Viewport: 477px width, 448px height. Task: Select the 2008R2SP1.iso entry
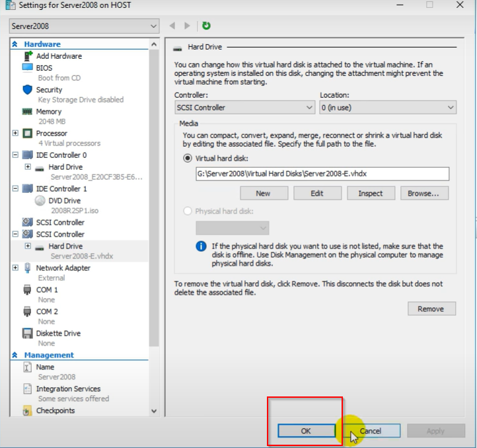click(75, 211)
